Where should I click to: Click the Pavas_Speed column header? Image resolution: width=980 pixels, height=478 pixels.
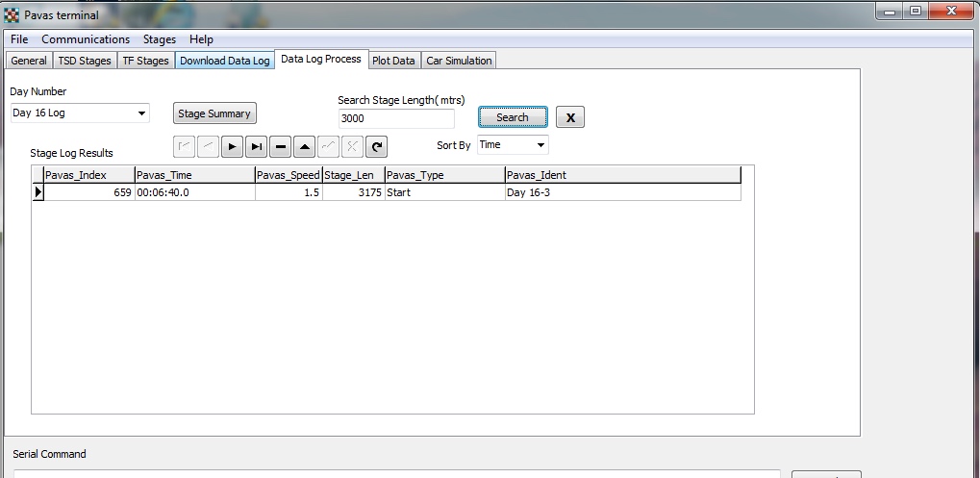point(288,175)
